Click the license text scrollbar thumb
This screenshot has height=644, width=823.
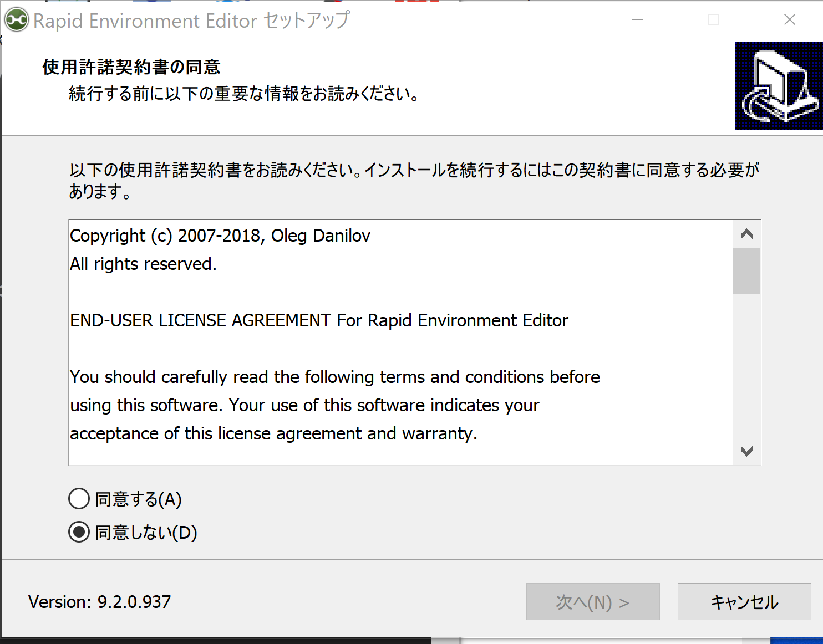coord(746,270)
